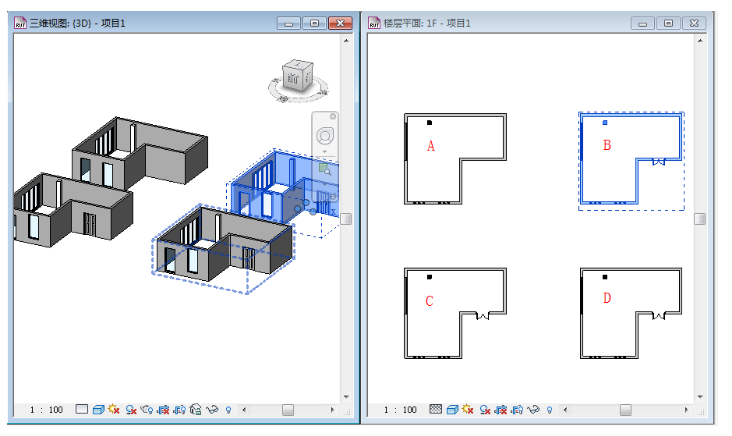Select room label D in floor plan
This screenshot has height=436, width=732.
click(x=607, y=298)
